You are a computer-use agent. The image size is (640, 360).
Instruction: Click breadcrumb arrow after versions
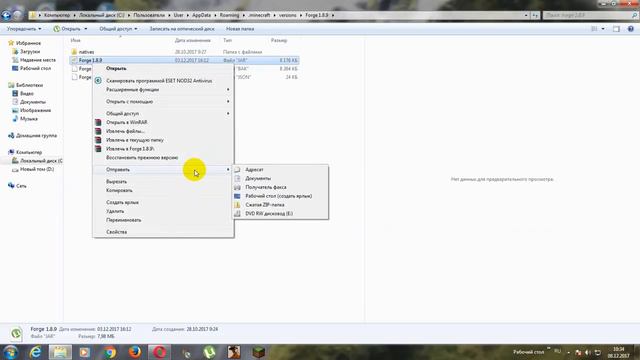click(301, 15)
